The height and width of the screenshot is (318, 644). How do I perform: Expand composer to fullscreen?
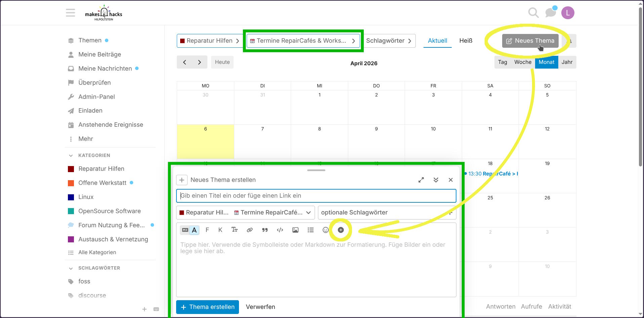[x=421, y=180]
